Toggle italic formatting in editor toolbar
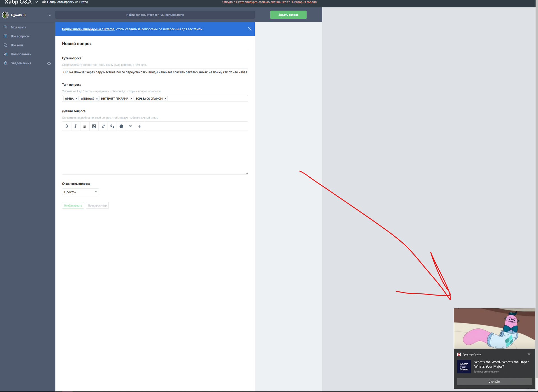Screen dimensions: 538x392 pyautogui.click(x=76, y=126)
